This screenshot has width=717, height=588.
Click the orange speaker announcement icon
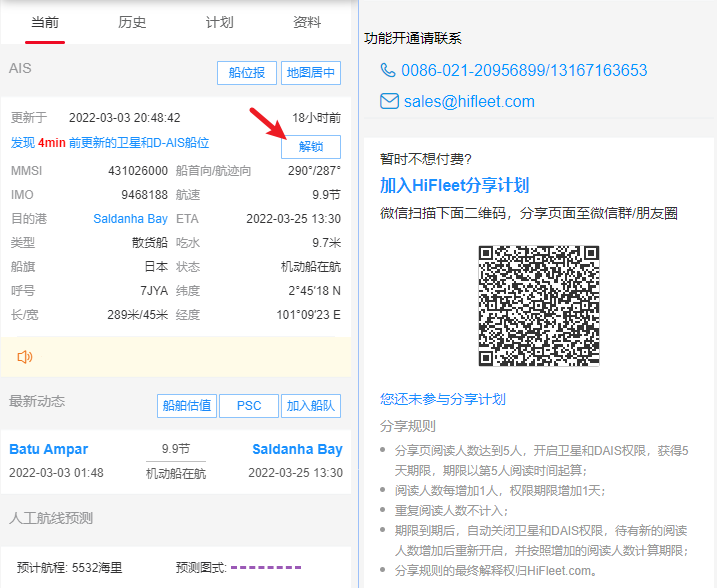25,357
